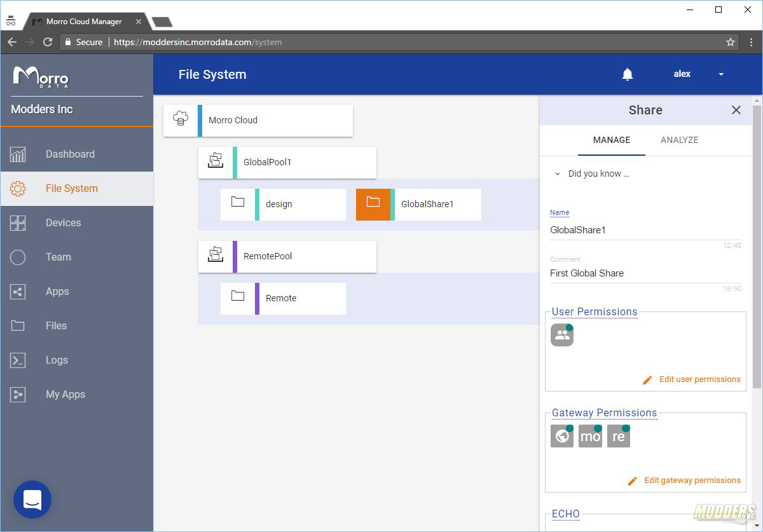Close the Morro Cloud Manager browser tab
The height and width of the screenshot is (532, 763).
(x=139, y=22)
